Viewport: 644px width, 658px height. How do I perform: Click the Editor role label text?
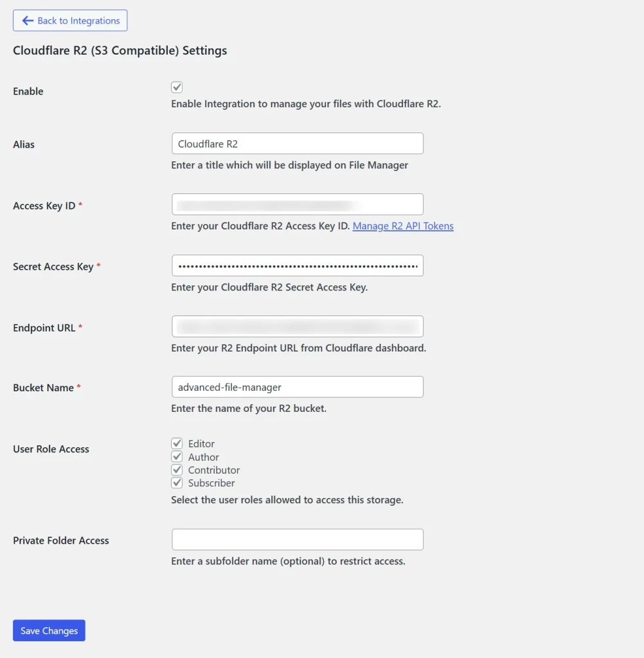pos(201,443)
